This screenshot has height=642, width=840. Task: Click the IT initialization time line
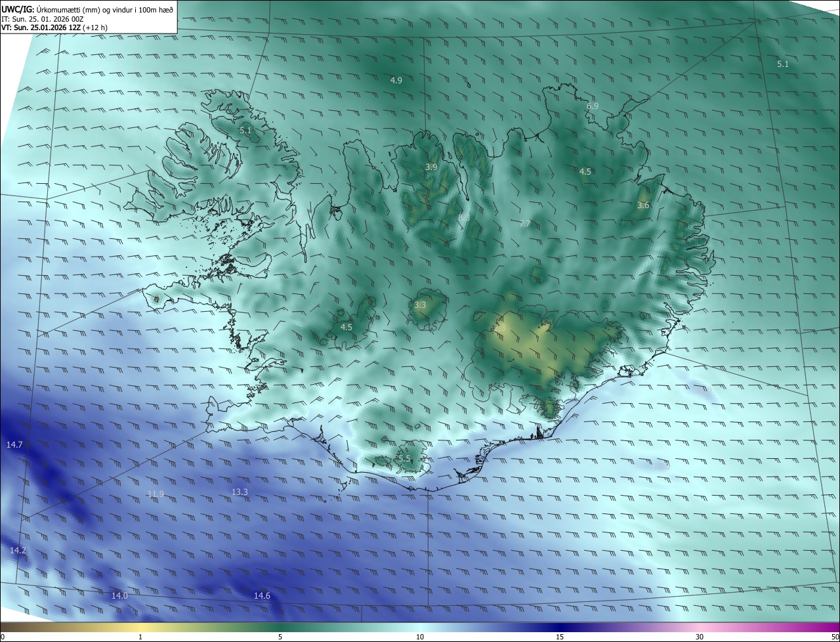[x=42, y=18]
